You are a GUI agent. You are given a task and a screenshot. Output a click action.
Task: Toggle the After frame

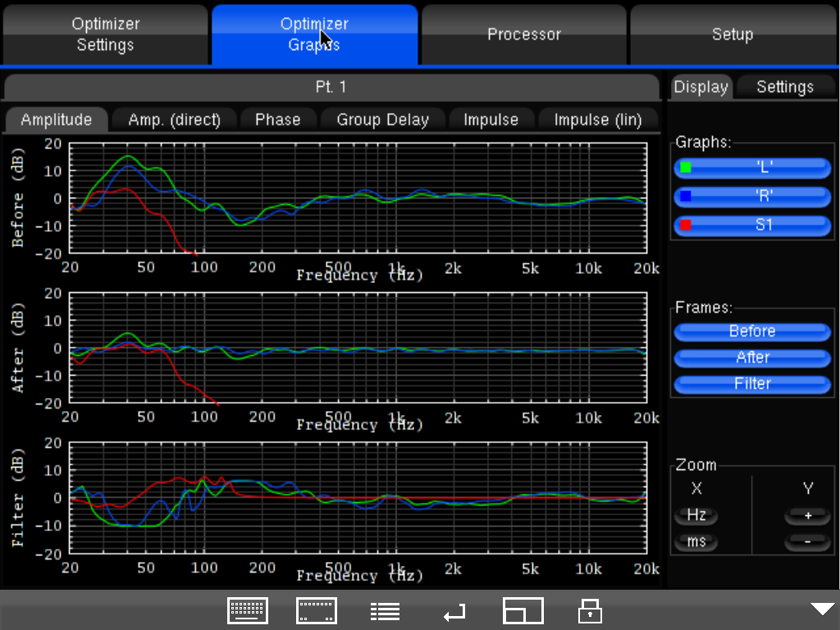(752, 358)
